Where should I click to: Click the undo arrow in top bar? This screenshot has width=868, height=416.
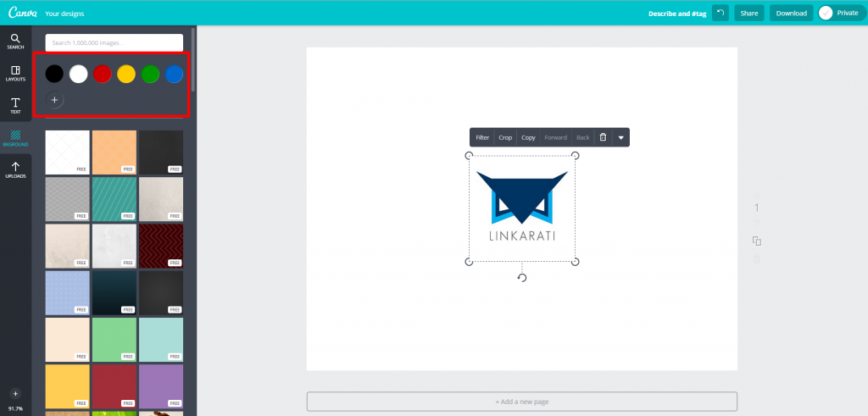[x=721, y=13]
